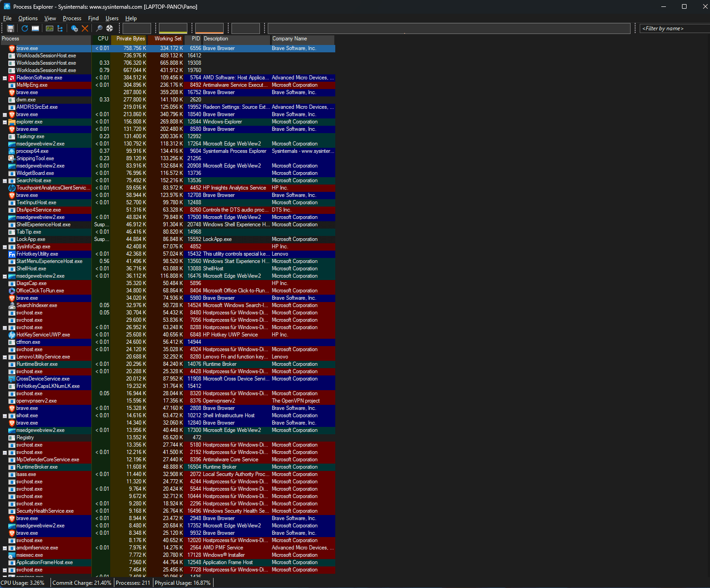Open the Help menu

[131, 18]
